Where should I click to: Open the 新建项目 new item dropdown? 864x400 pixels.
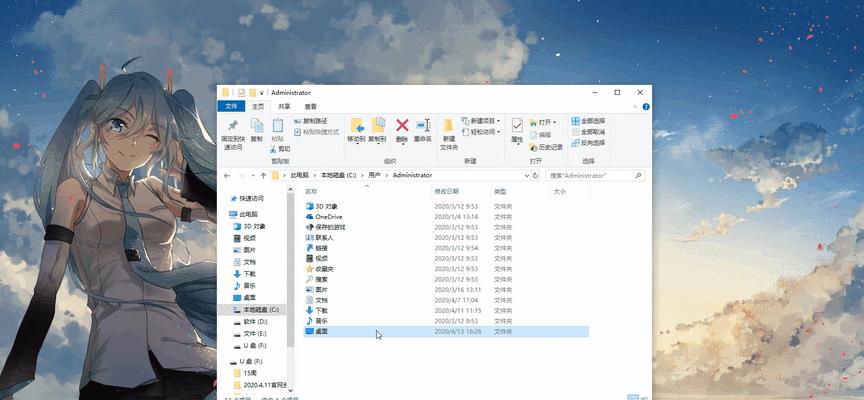(x=499, y=121)
